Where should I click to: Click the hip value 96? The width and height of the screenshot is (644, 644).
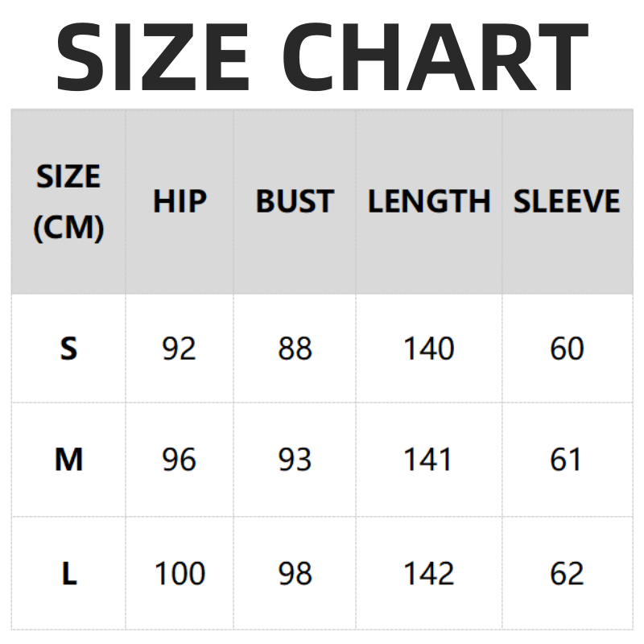point(179,460)
